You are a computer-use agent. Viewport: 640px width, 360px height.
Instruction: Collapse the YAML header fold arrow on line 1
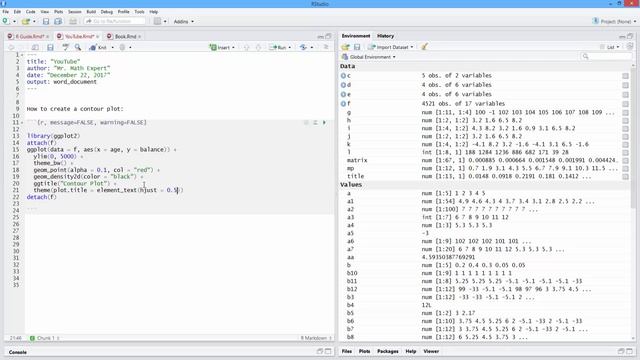tap(22, 55)
